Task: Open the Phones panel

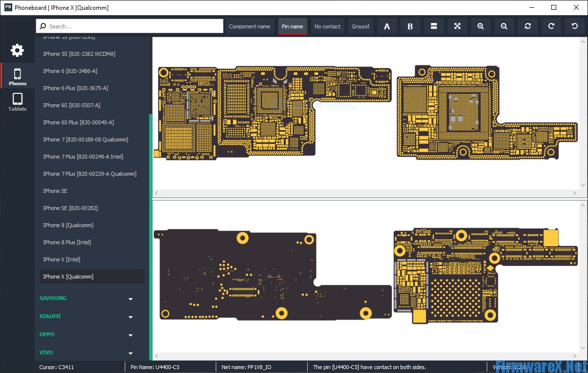Action: click(17, 76)
